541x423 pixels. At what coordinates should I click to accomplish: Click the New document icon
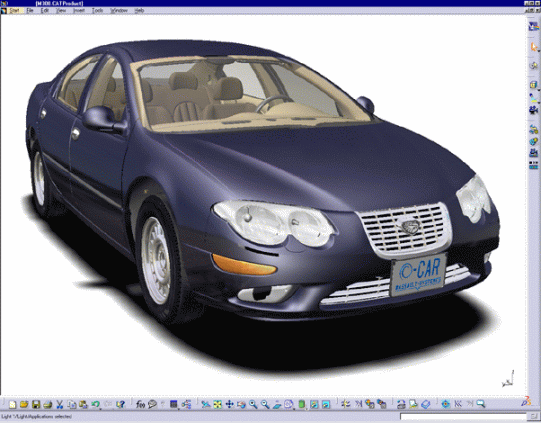13,404
